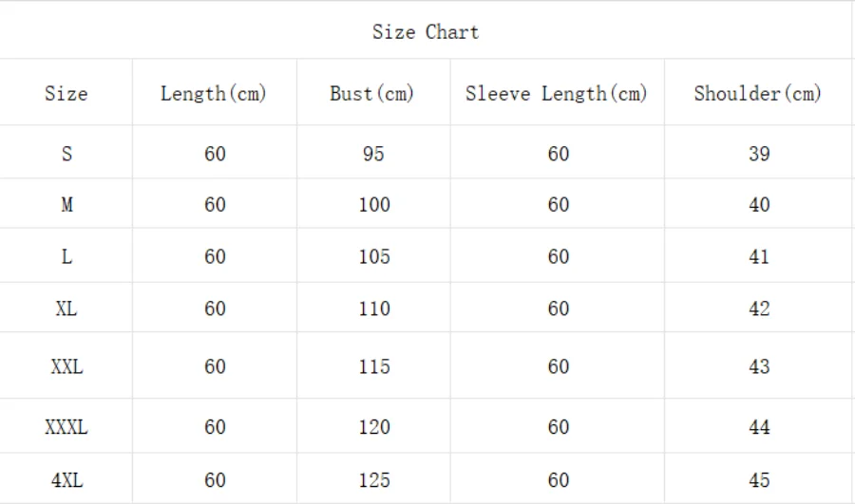Select bust value 125
This screenshot has height=504, width=855.
[x=374, y=479]
